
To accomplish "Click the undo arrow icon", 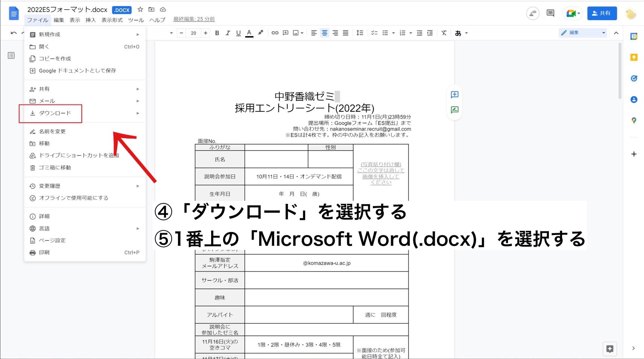I will point(14,33).
